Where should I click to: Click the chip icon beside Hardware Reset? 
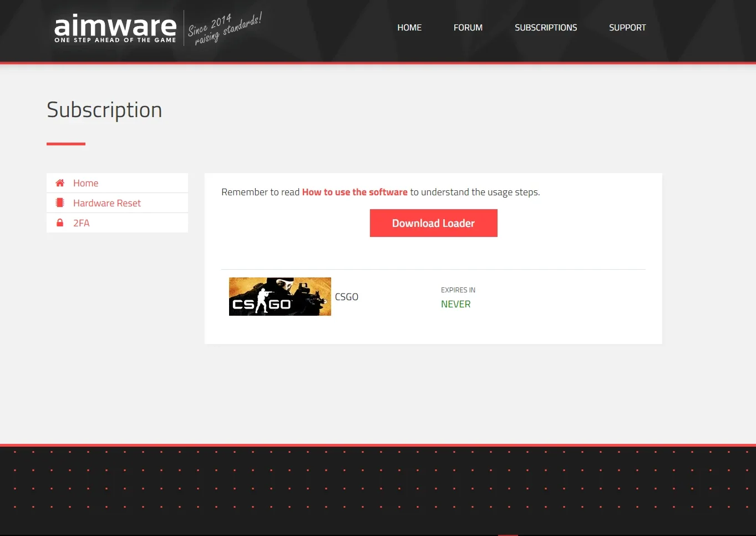[60, 203]
